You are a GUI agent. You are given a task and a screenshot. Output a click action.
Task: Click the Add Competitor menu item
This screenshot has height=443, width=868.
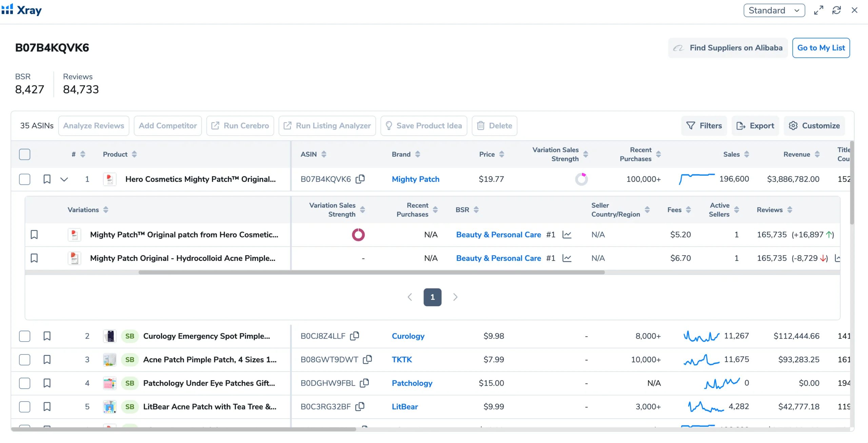[x=168, y=126]
